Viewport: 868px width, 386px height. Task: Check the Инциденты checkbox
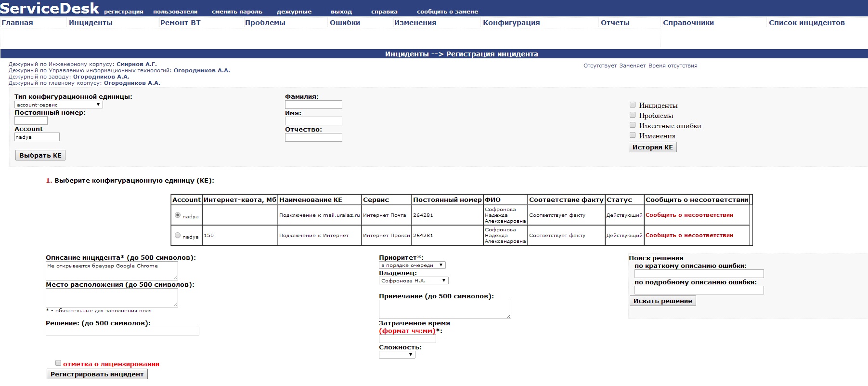(633, 105)
